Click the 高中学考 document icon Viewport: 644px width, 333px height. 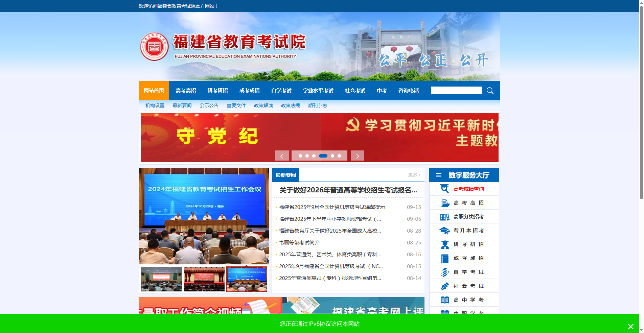[445, 300]
